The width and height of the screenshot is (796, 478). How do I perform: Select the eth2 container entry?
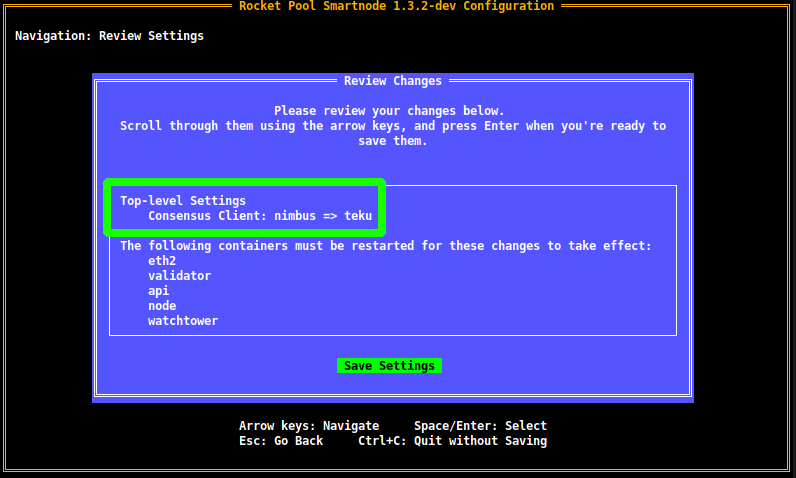click(x=162, y=260)
